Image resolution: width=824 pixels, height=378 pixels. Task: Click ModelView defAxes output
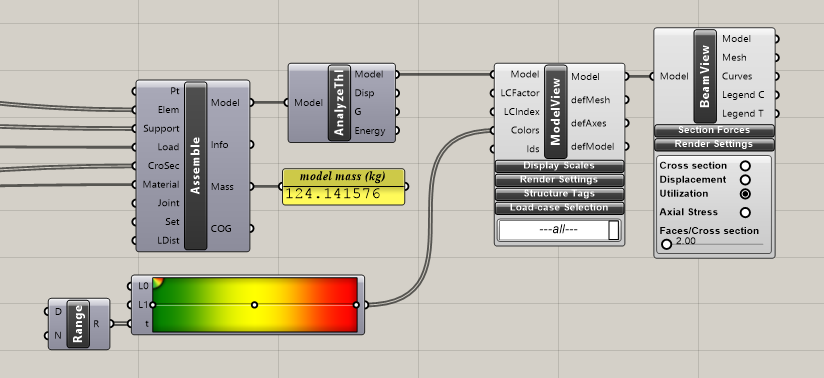pos(589,123)
